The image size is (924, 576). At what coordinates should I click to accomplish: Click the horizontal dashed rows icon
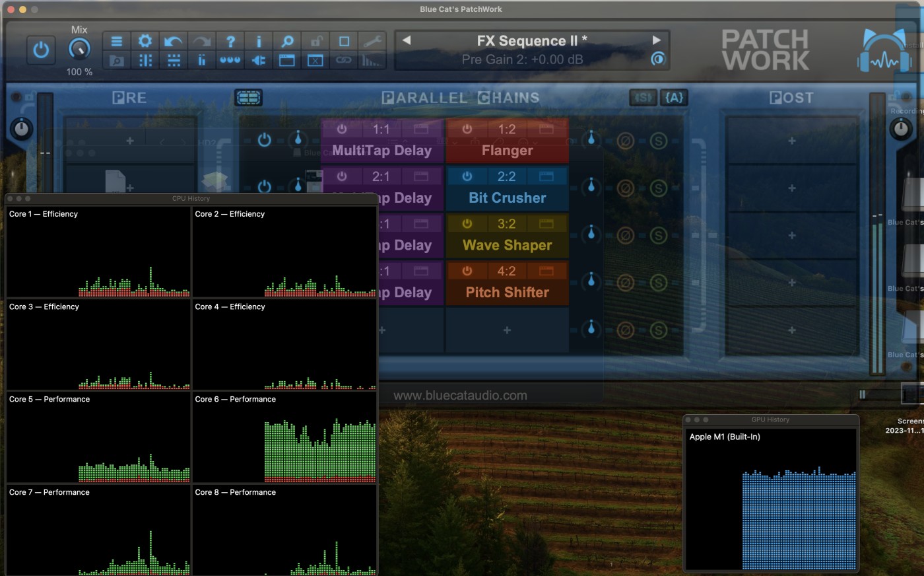click(x=174, y=60)
